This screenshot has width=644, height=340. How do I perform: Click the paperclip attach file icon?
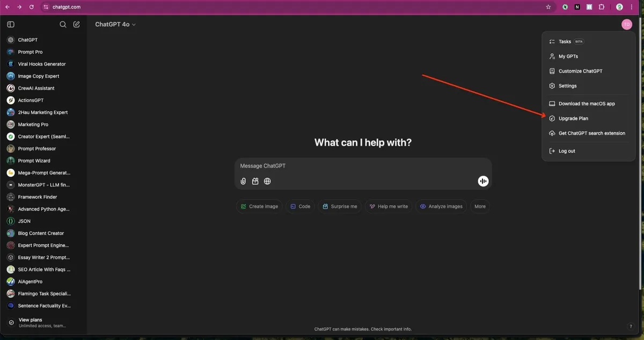click(x=243, y=181)
